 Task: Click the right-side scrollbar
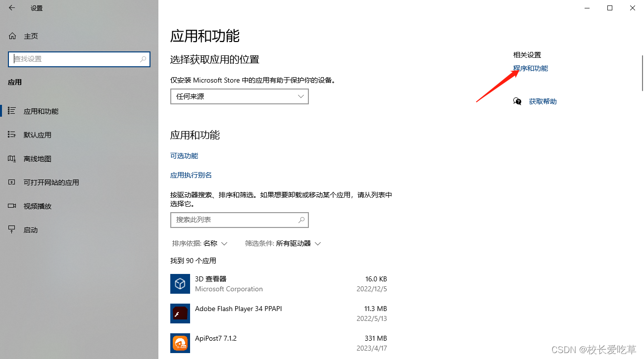tap(641, 73)
